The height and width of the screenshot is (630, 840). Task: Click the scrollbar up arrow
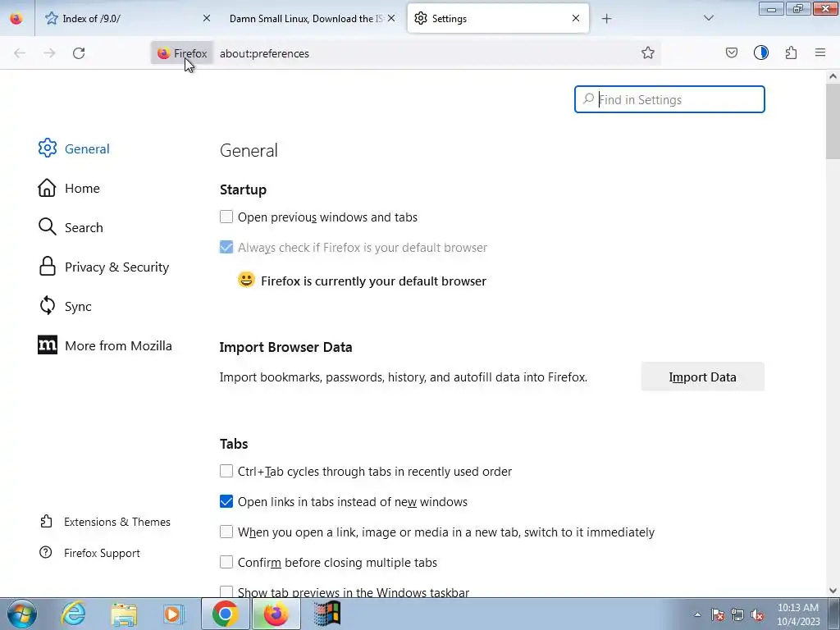[x=833, y=76]
